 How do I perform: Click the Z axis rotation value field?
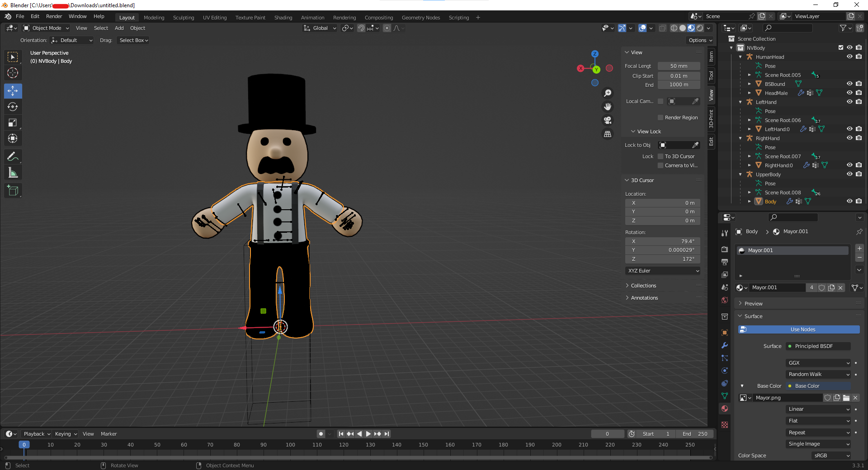[x=662, y=259]
